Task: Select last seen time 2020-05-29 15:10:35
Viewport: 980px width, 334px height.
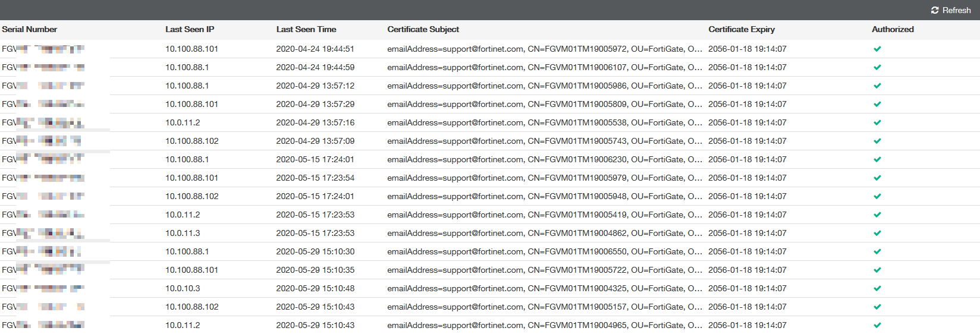Action: click(315, 270)
